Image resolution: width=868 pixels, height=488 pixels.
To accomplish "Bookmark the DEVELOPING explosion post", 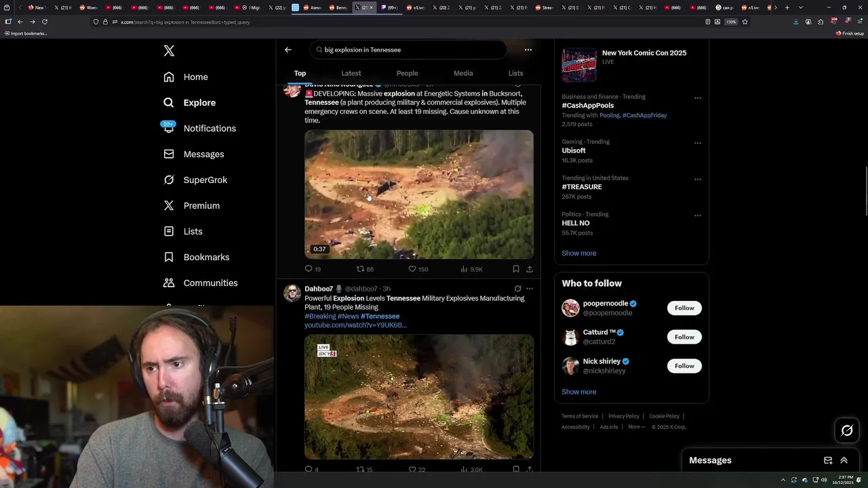I will tap(516, 269).
